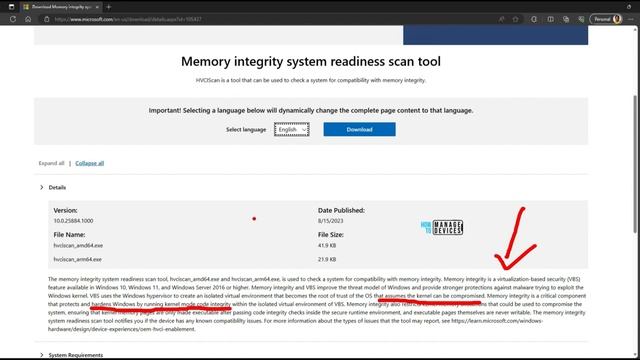Open the tab actions menu icon
Viewport: 640px width, 360px height.
(11, 7)
